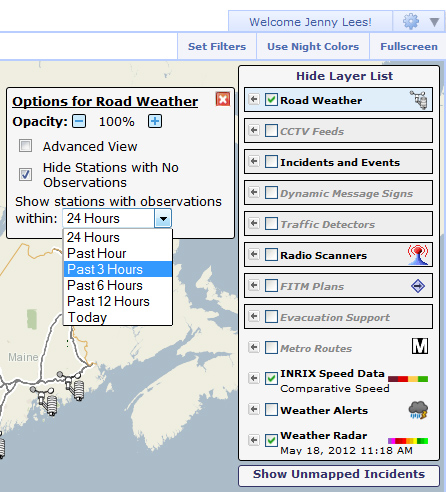This screenshot has width=446, height=492.
Task: Uncheck Hide Stations with No Observations
Action: coord(26,174)
